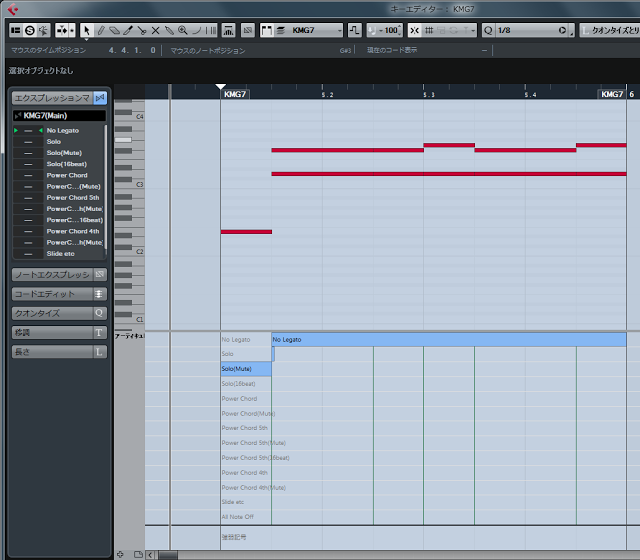
Task: Select the Erase tool
Action: pos(114,30)
